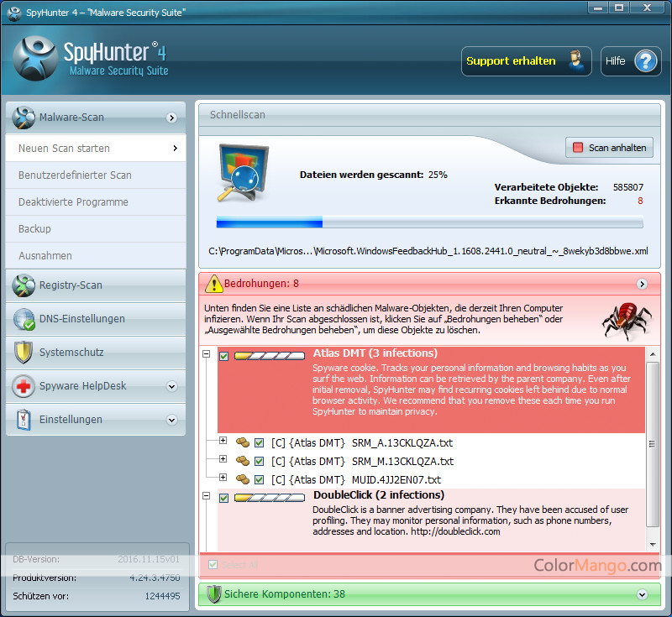Click the Verarbeitete Objekte value 585807
Image resolution: width=672 pixels, height=617 pixels.
627,187
